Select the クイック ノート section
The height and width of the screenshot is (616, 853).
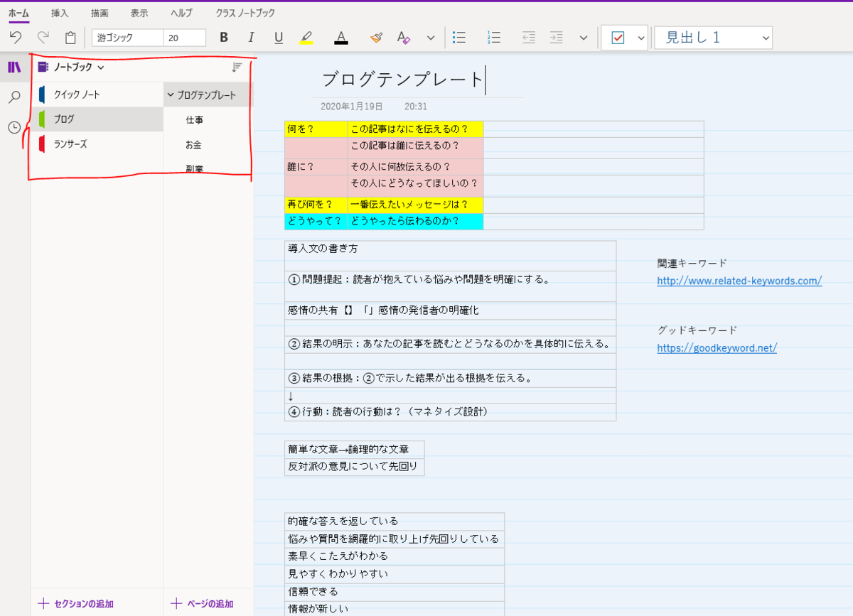pyautogui.click(x=97, y=94)
